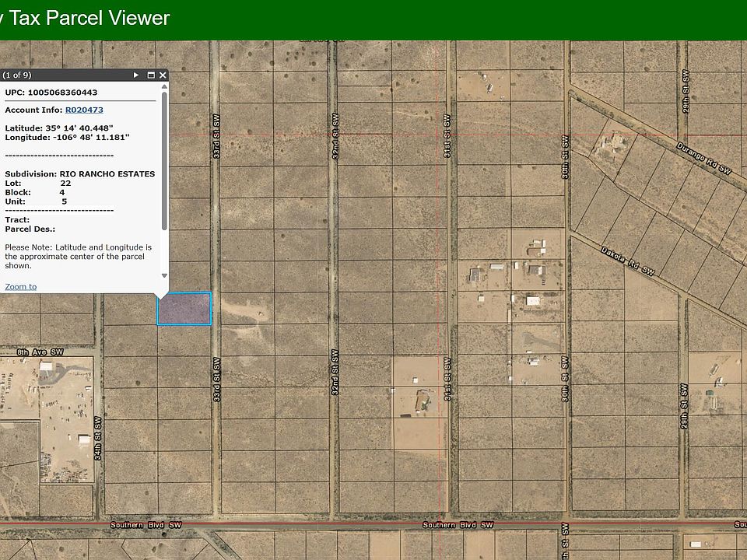Click upper 31st St SW label
The width and height of the screenshot is (747, 560).
coord(447,136)
